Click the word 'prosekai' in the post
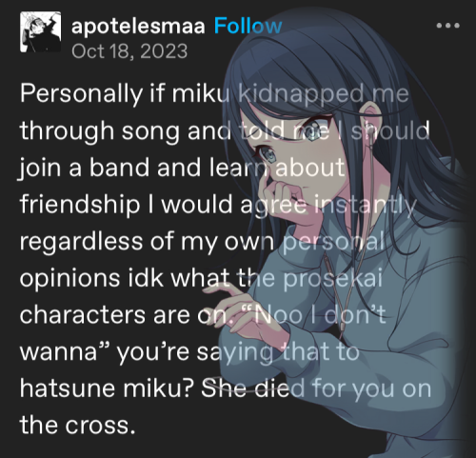Screen dimensions: 476x458 (332, 280)
